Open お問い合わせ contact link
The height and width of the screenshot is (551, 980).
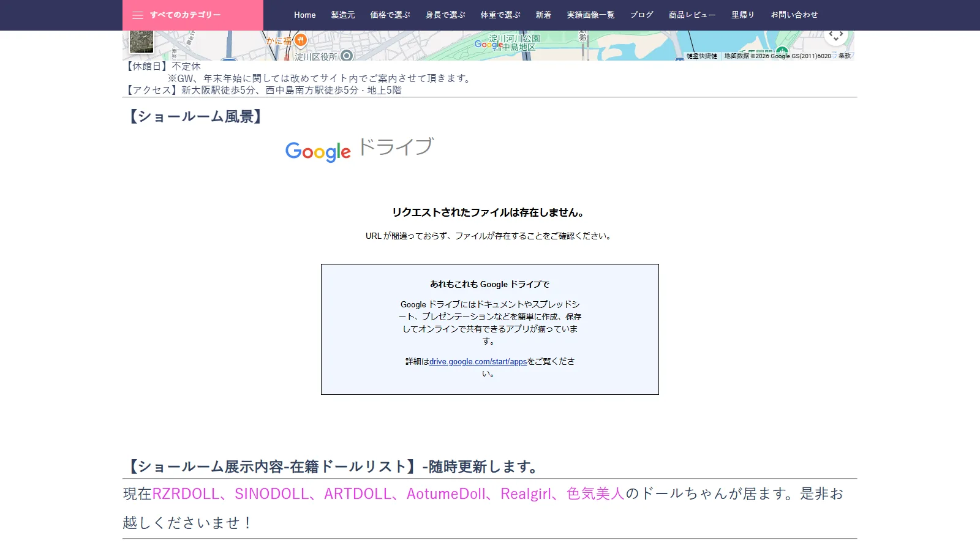click(x=794, y=15)
